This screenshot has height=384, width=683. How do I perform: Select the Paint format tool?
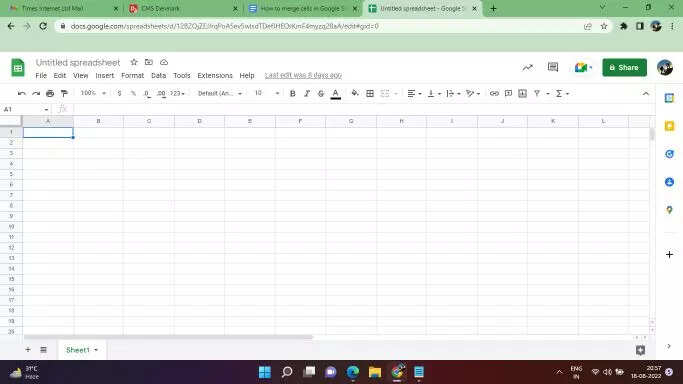point(64,94)
